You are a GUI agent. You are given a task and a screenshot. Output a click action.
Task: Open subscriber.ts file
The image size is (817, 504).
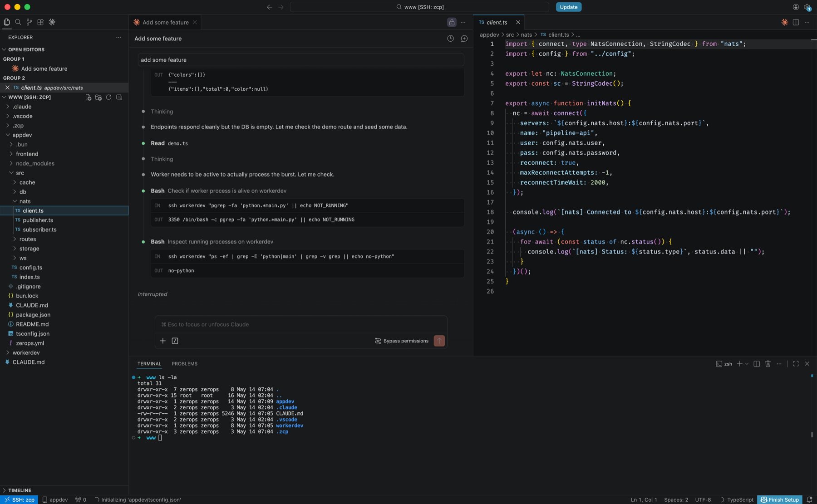(x=39, y=230)
